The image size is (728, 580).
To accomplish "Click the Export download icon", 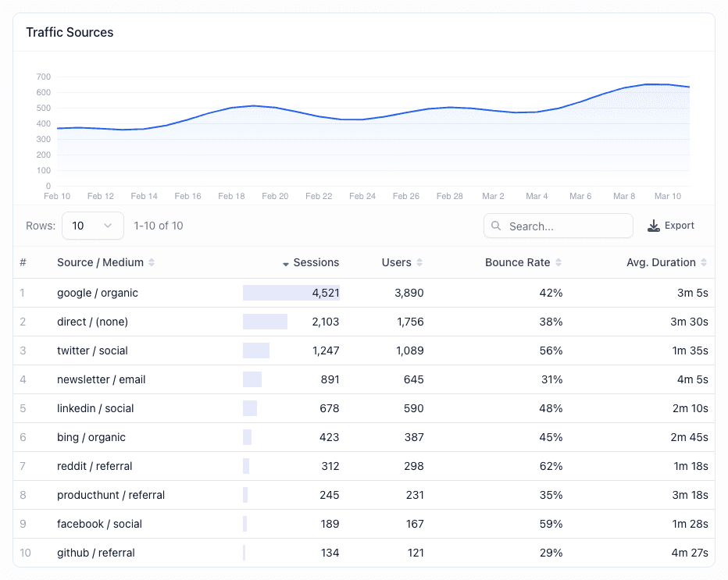I will click(x=654, y=226).
